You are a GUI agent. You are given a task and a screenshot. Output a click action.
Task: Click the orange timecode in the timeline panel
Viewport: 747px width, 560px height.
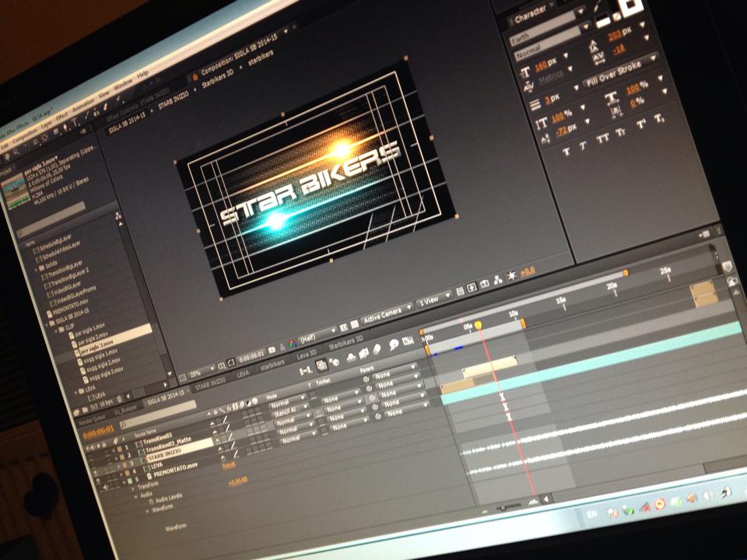pos(98,432)
